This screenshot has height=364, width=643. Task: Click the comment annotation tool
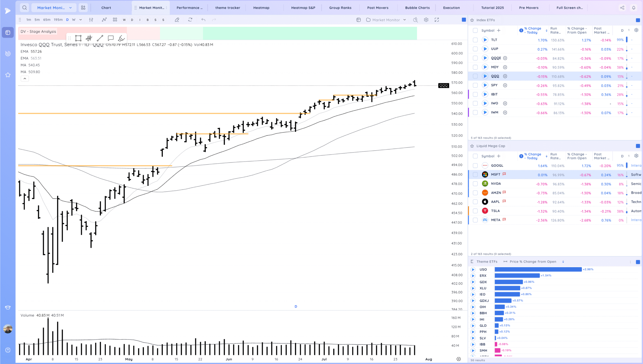coord(111,38)
